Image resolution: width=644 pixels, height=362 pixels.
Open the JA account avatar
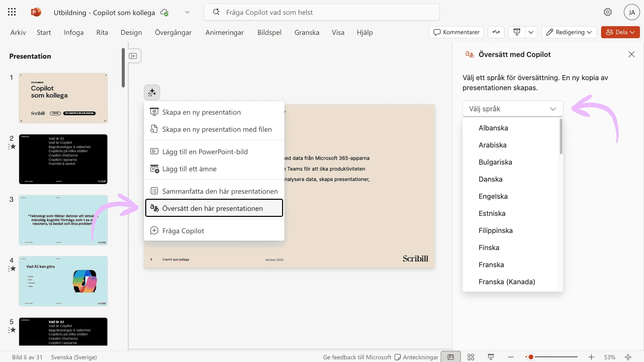tap(632, 12)
